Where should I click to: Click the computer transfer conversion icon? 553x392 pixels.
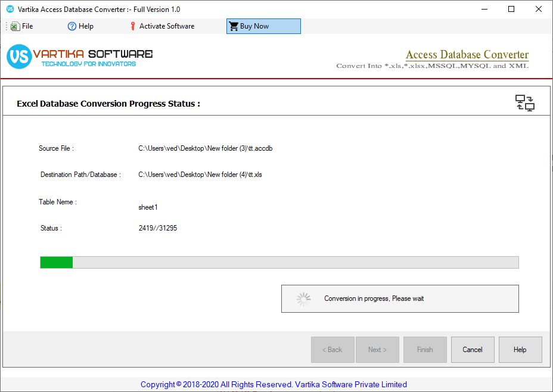point(525,103)
